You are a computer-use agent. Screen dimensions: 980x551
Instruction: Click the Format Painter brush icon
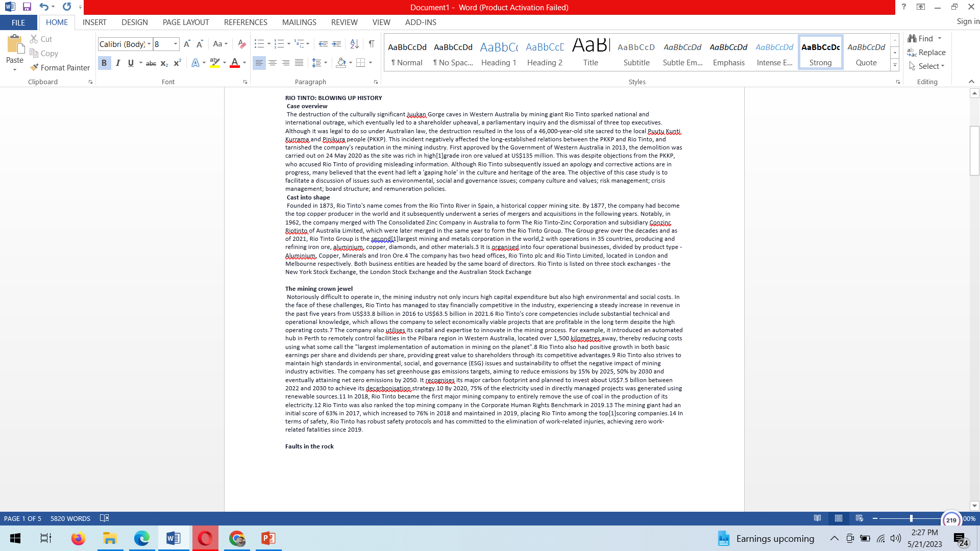pos(35,67)
